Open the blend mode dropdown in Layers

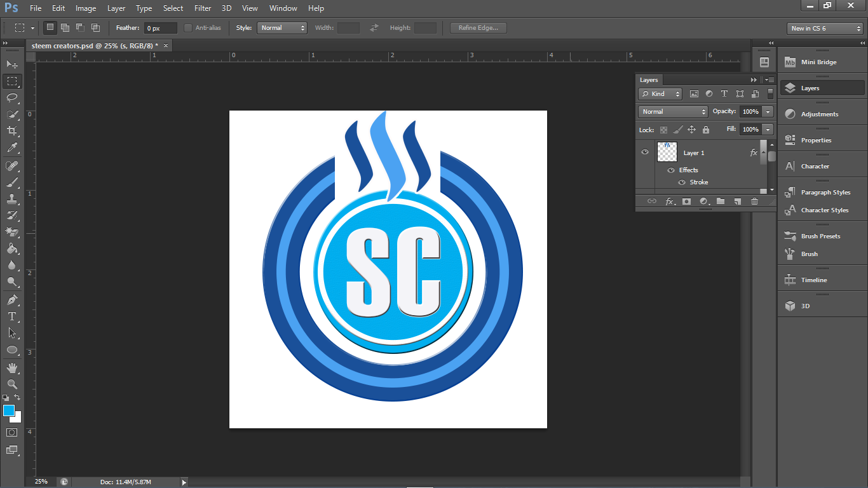tap(673, 112)
